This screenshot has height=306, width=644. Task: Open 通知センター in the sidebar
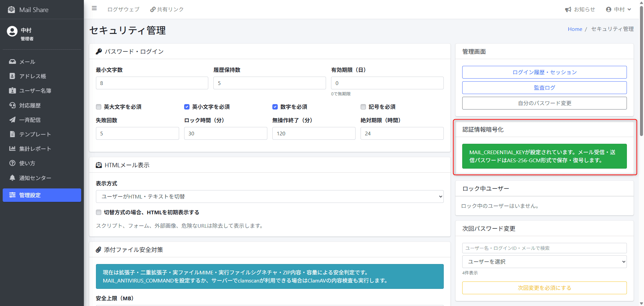[42, 178]
